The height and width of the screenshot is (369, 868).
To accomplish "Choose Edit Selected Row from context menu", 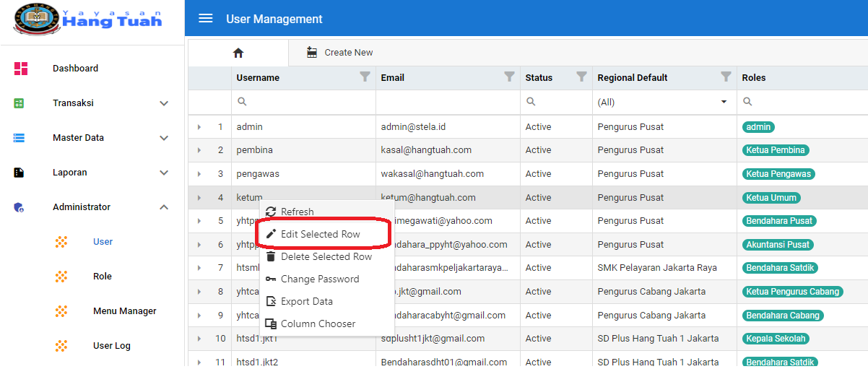I will click(320, 234).
